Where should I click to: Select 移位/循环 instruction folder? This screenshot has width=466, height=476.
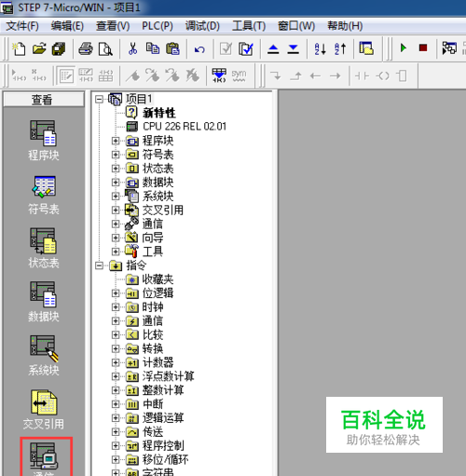coord(165,459)
